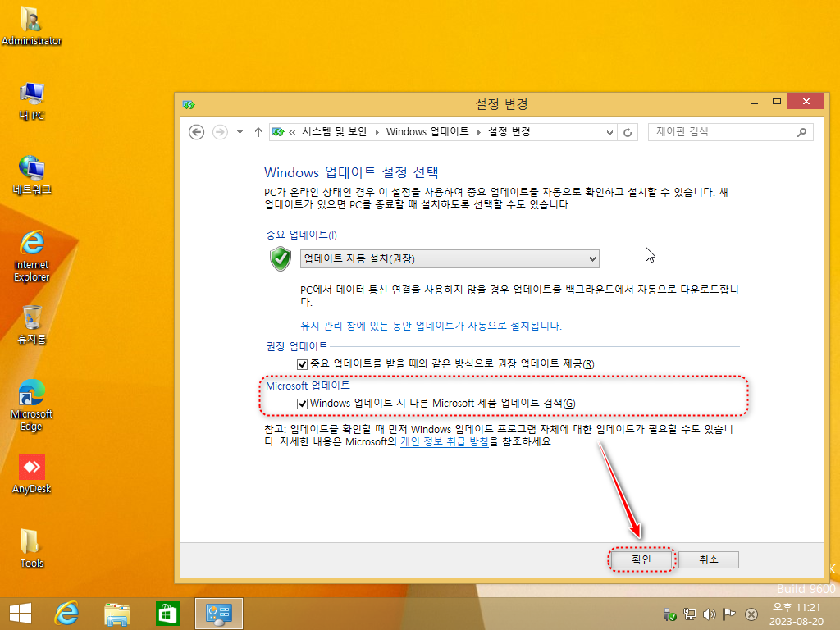
Task: Click the Back navigation arrow
Action: click(x=197, y=132)
